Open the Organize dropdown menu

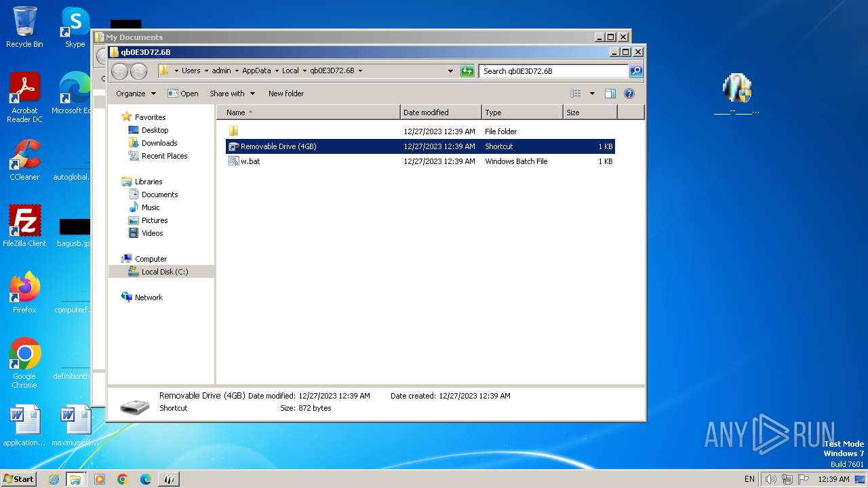click(x=136, y=94)
